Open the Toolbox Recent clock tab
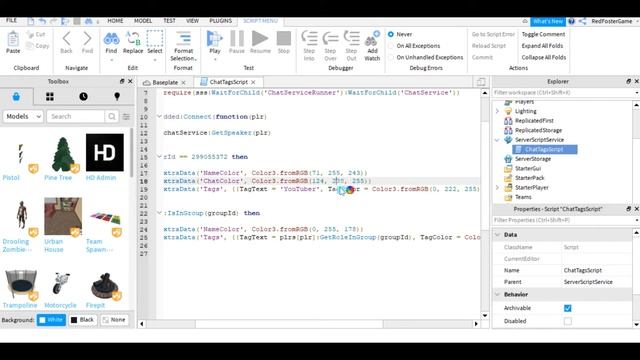The image size is (640, 360). pyautogui.click(x=83, y=97)
